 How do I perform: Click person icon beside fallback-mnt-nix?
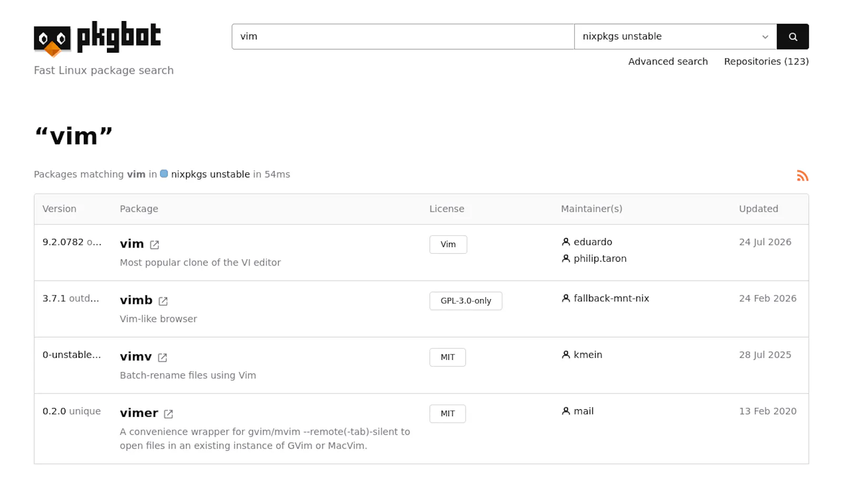tap(566, 298)
